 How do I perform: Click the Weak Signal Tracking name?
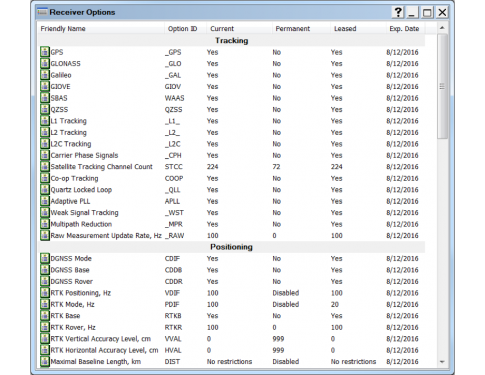pyautogui.click(x=84, y=213)
